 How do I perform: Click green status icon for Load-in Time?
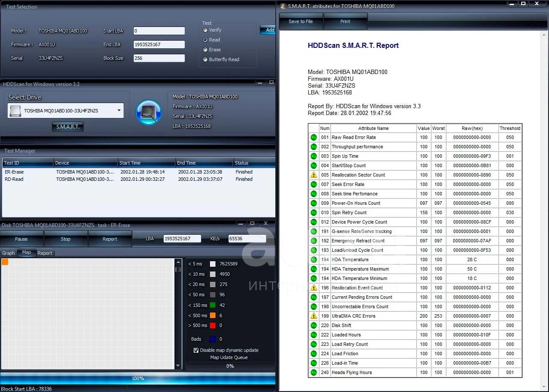tap(314, 363)
